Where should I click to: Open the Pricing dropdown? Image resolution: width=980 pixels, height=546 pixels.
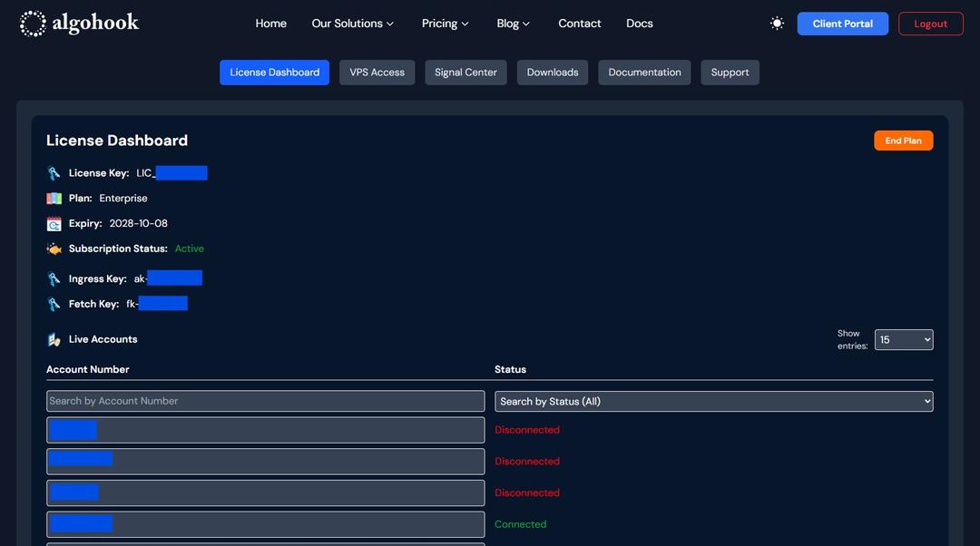[x=445, y=24]
